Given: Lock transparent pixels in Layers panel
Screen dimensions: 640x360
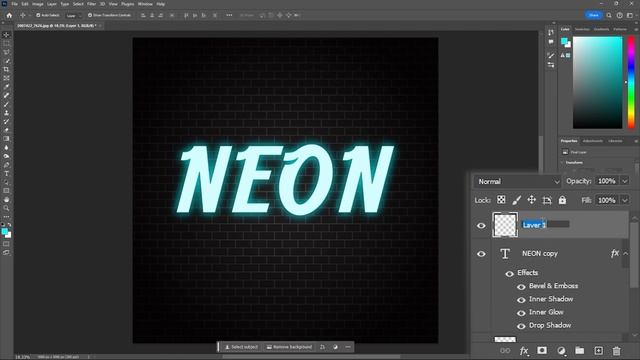Looking at the screenshot, I should 501,200.
